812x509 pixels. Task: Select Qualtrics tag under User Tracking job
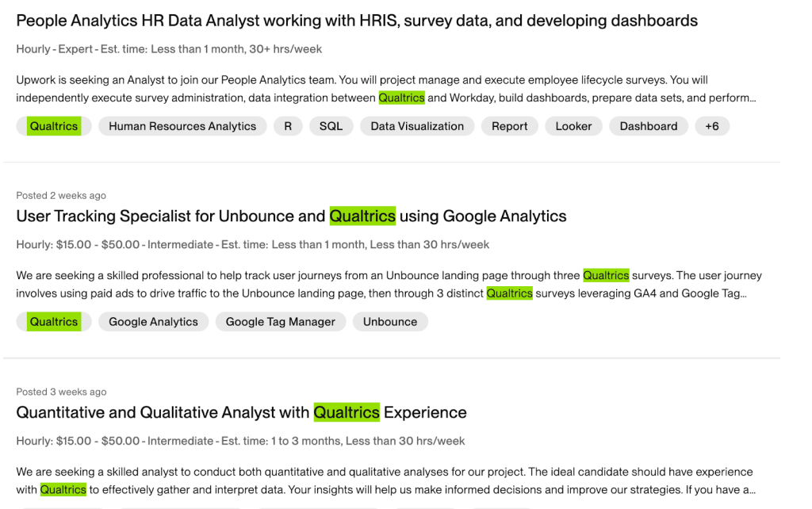[x=54, y=322]
